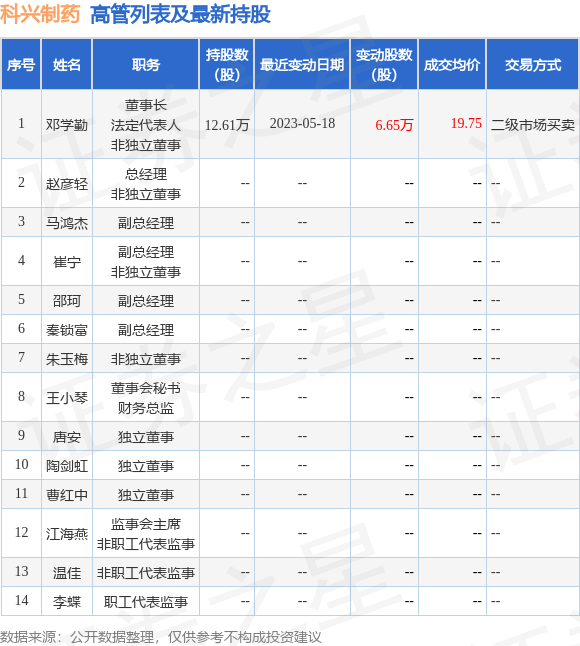Image resolution: width=580 pixels, height=646 pixels.
Task: Click the date 2023-05-18
Action: click(302, 123)
